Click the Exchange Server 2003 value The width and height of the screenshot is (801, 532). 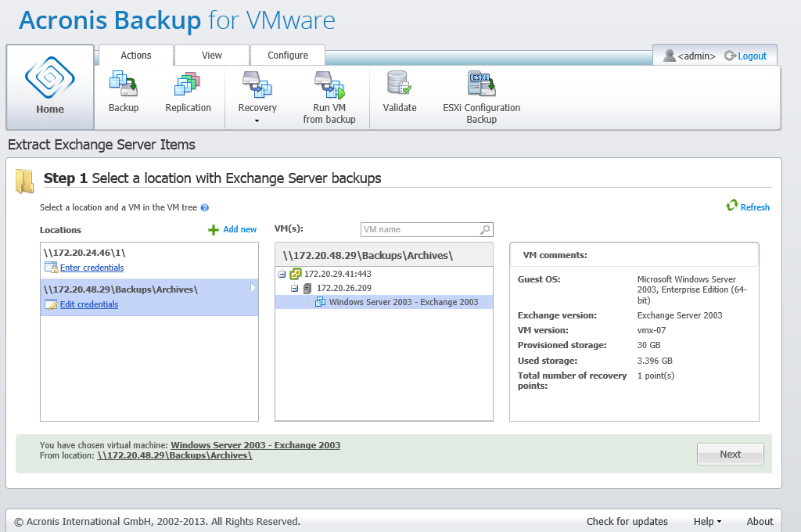[680, 315]
